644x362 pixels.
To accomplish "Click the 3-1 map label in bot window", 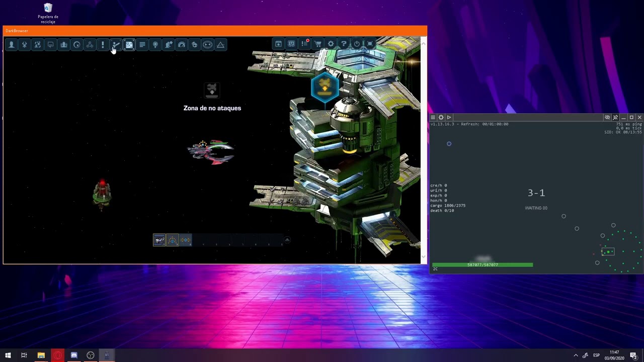I will [x=536, y=193].
